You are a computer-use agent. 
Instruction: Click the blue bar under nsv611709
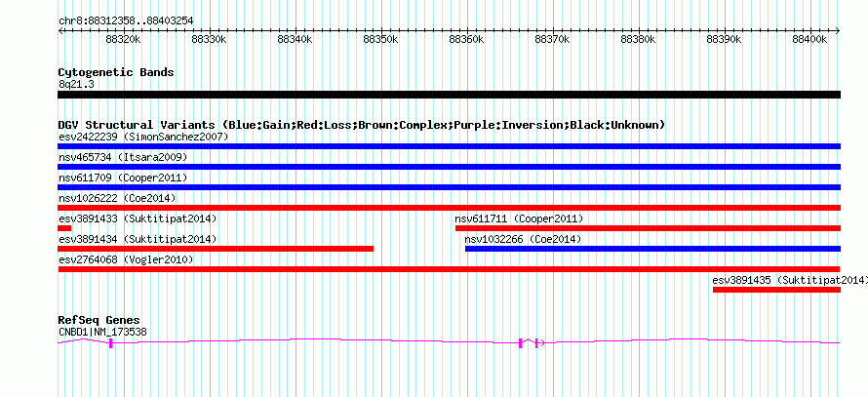pos(449,187)
